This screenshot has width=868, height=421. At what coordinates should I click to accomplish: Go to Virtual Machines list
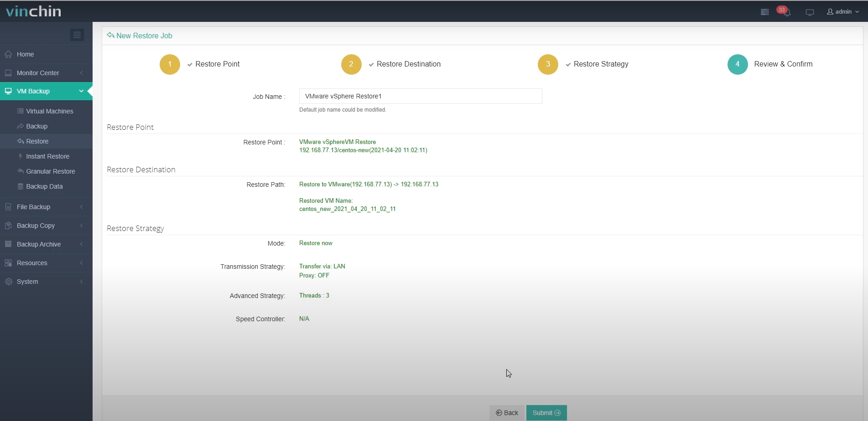pyautogui.click(x=49, y=111)
